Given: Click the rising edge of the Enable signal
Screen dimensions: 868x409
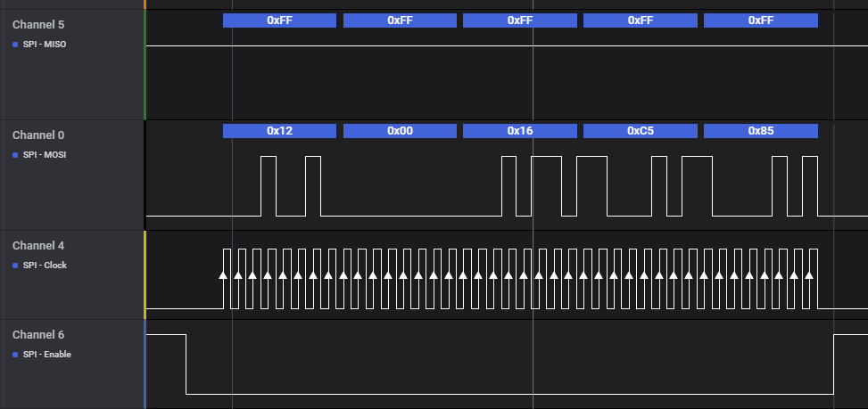Looking at the screenshot, I should click(x=834, y=364).
